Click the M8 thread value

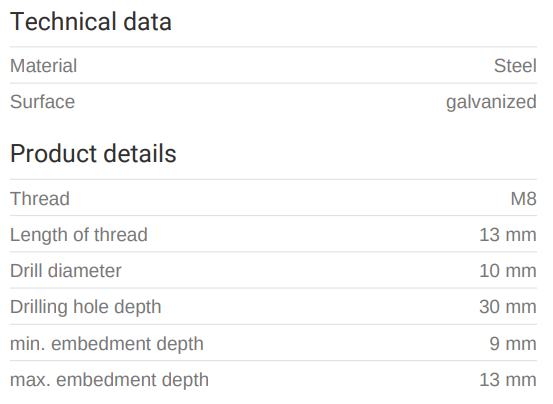524,198
